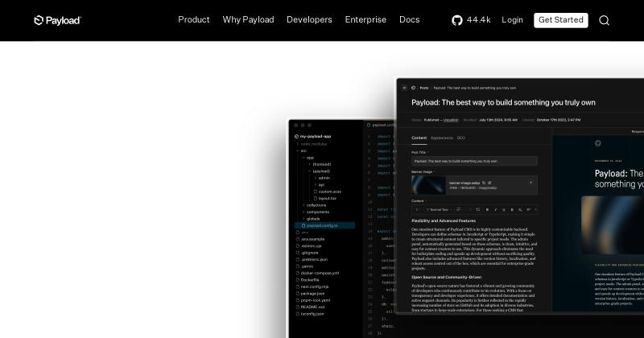Click the Payload logo in the header
This screenshot has height=338, width=644.
click(57, 20)
